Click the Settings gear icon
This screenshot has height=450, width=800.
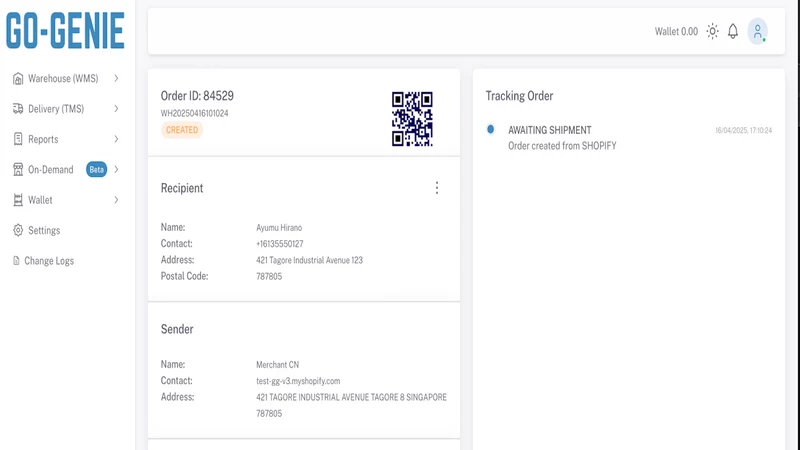point(18,230)
